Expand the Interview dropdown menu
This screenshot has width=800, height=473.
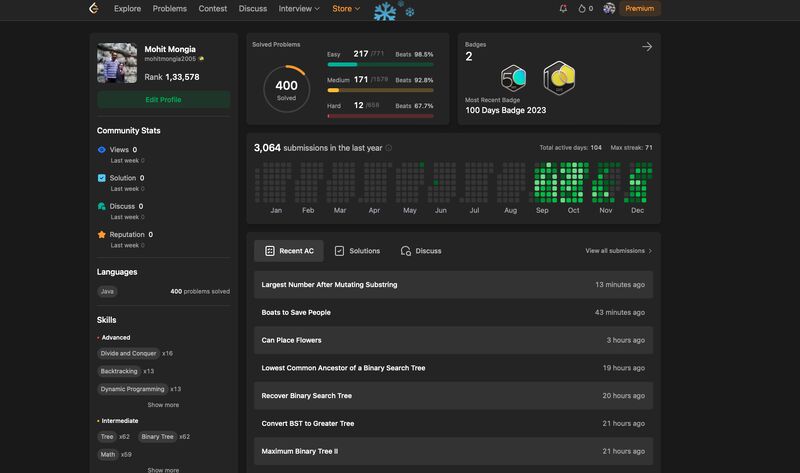coord(299,9)
